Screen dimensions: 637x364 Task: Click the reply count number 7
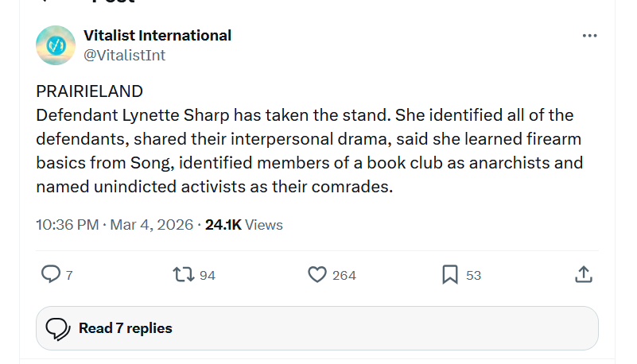(x=69, y=275)
